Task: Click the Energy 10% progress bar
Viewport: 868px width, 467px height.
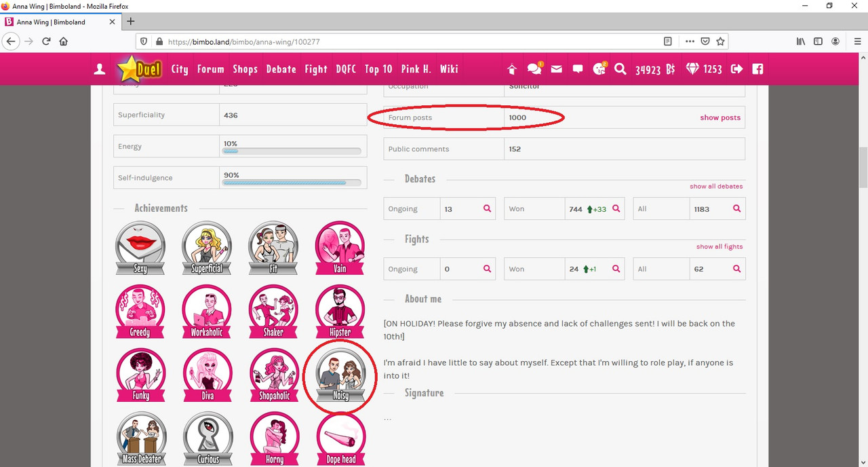Action: click(292, 152)
